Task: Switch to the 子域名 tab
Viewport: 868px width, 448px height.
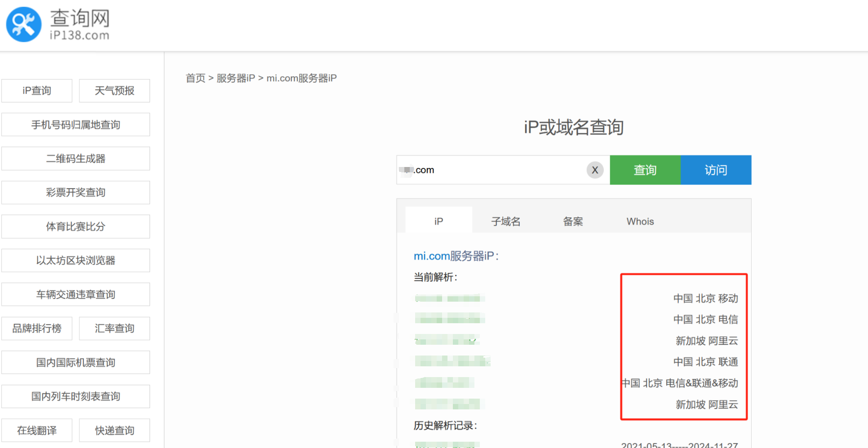Action: click(x=506, y=221)
